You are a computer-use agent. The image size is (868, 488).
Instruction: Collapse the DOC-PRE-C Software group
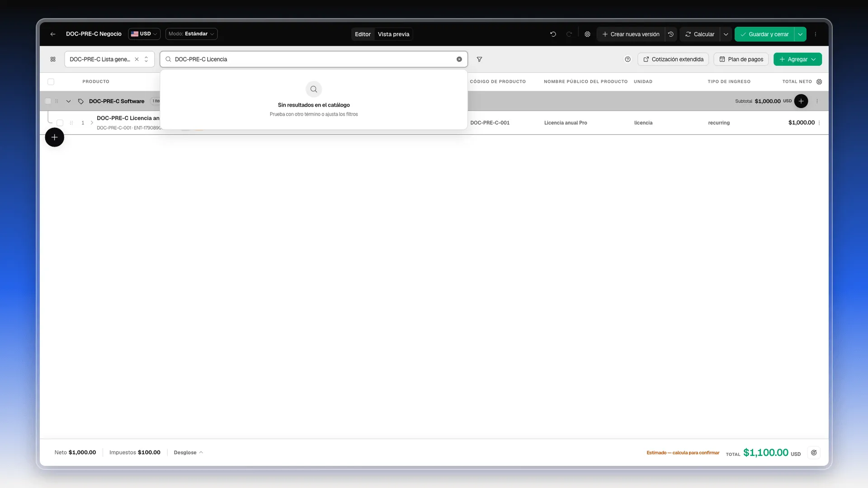[68, 101]
